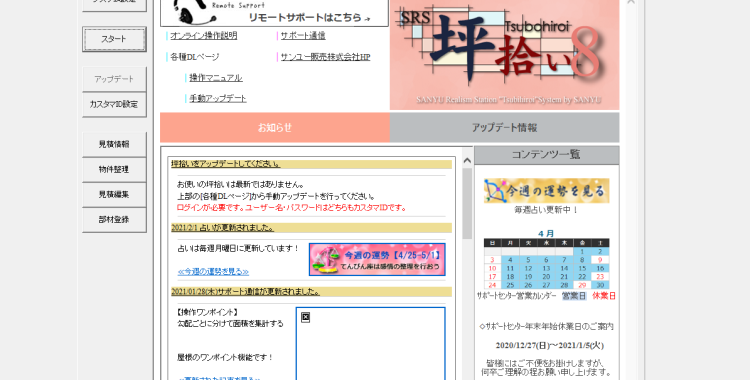Click the コンテンツ一覧 header
The height and width of the screenshot is (380, 750).
coord(547,155)
